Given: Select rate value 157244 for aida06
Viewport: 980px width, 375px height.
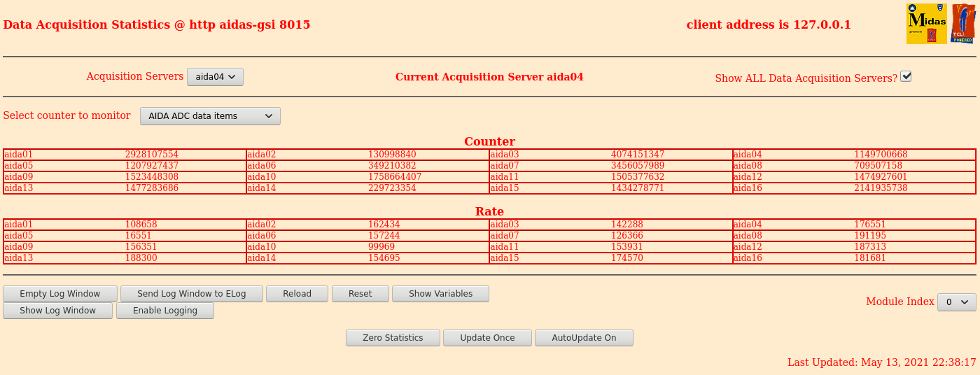Looking at the screenshot, I should click(x=384, y=236).
